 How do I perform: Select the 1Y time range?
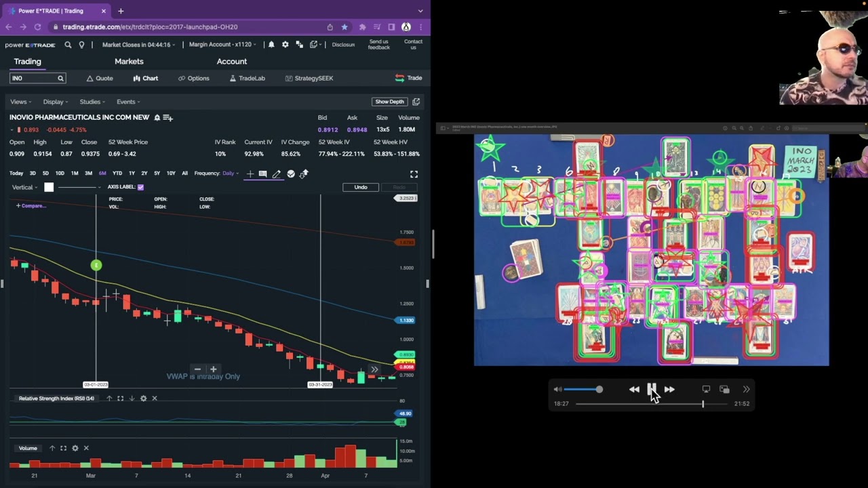pos(132,174)
